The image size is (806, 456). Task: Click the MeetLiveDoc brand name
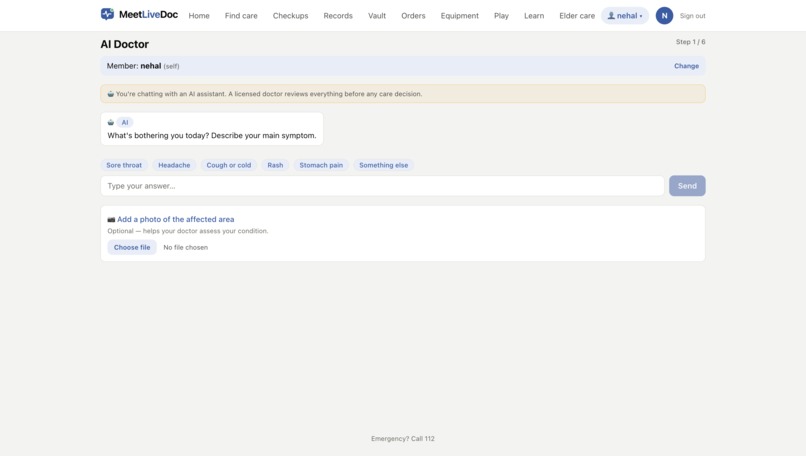click(x=149, y=14)
